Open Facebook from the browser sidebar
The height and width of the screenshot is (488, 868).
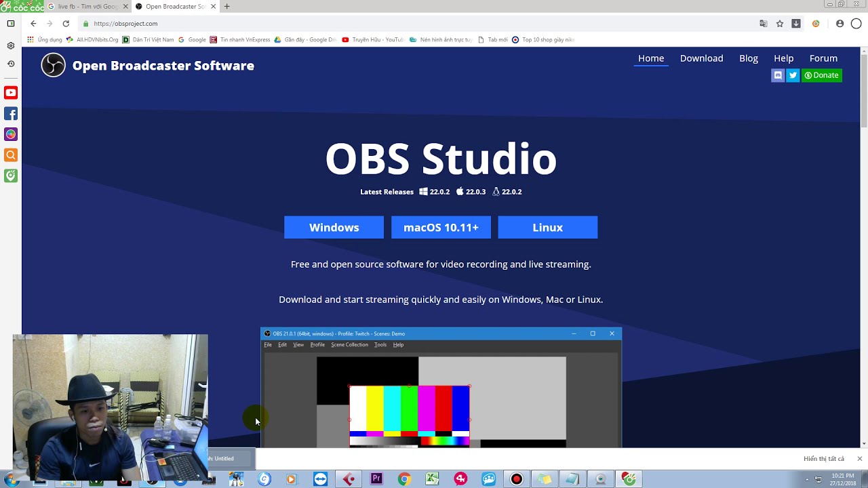point(11,114)
